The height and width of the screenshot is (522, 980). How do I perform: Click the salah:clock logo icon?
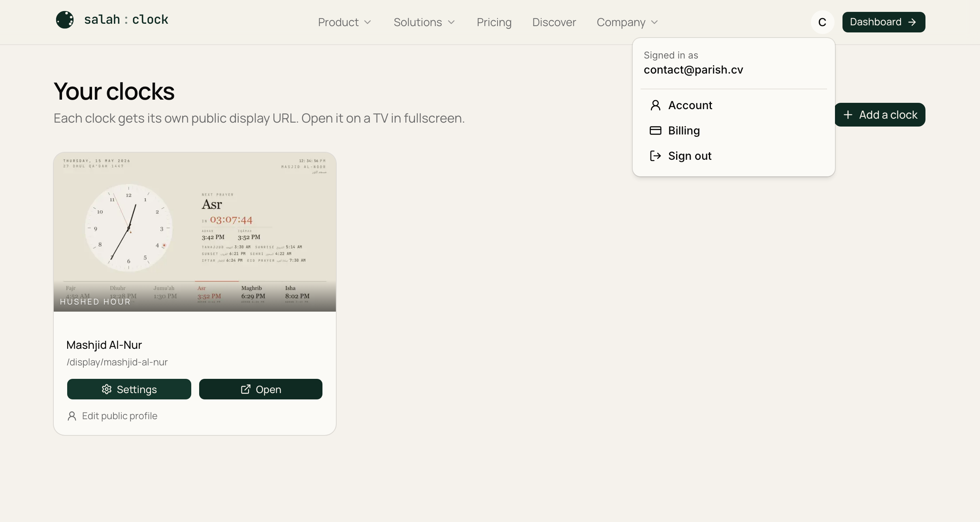[x=65, y=20]
